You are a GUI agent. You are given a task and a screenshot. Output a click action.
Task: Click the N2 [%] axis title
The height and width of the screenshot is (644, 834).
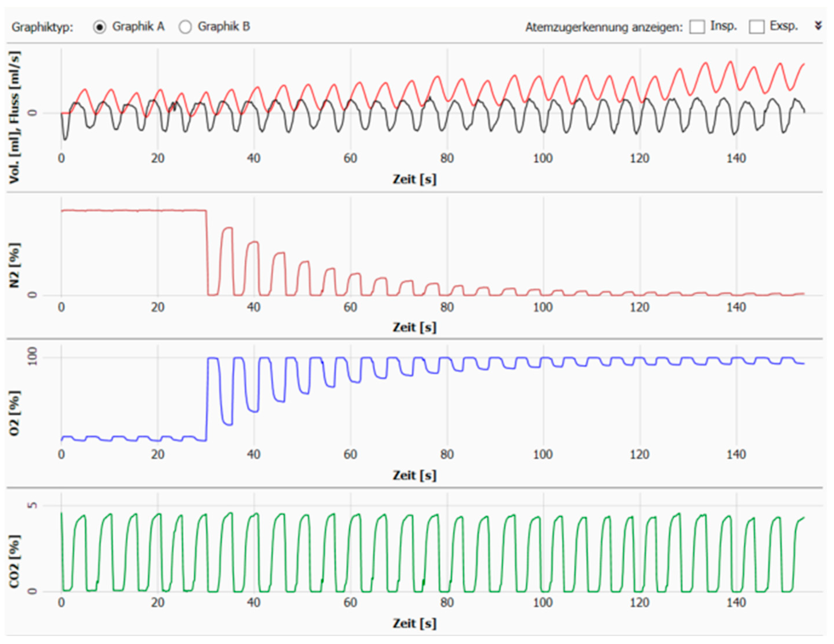pos(15,265)
